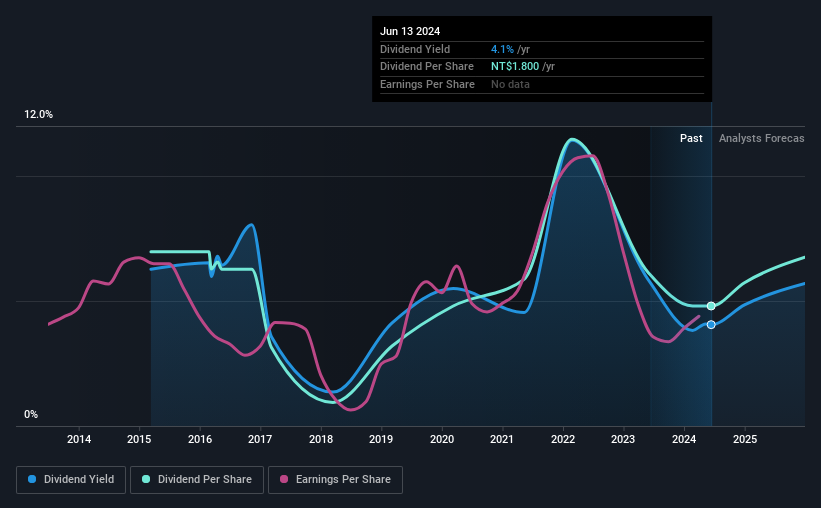This screenshot has width=821, height=508.
Task: Click the 4.1% dividend yield value
Action: pos(502,49)
